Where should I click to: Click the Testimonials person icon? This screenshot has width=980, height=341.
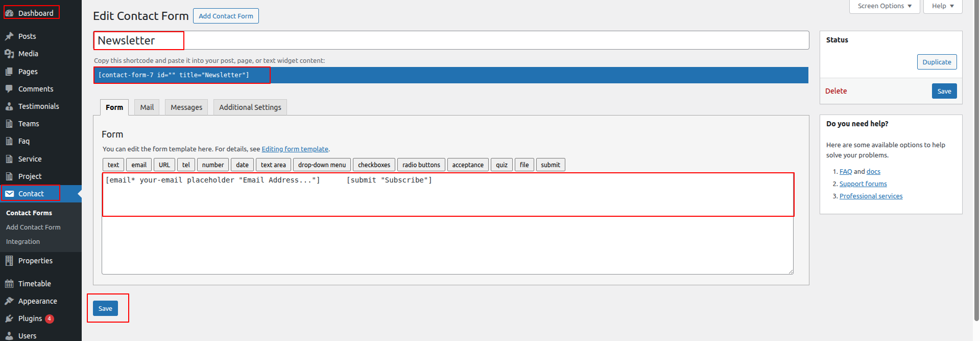(x=9, y=106)
